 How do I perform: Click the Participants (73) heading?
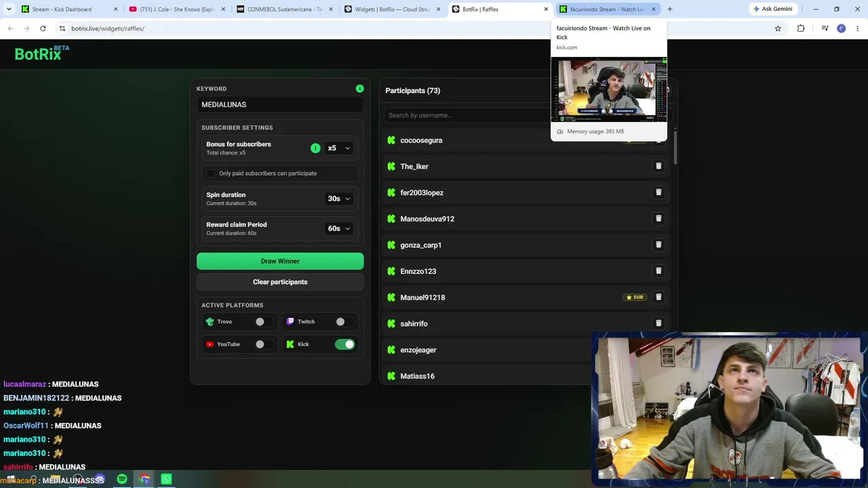point(413,91)
